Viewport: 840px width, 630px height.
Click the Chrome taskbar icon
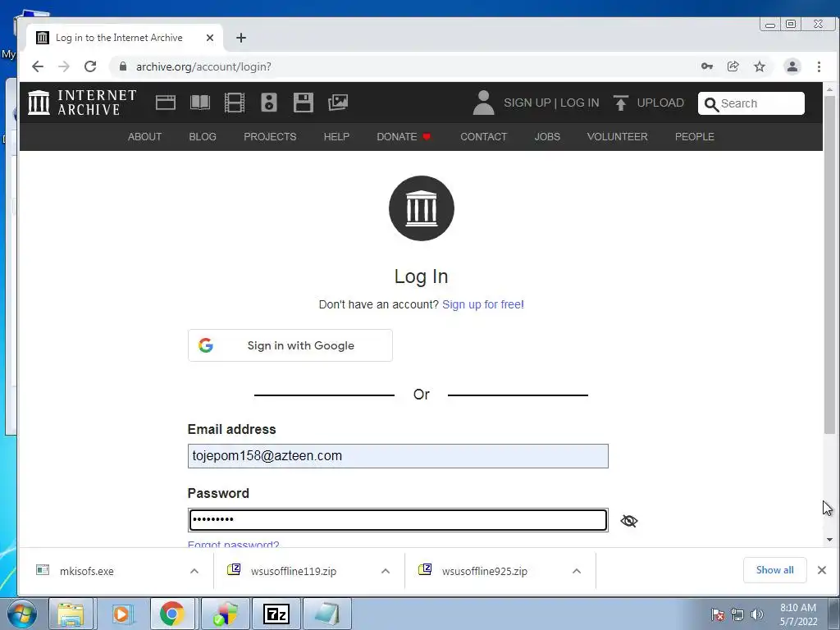(x=172, y=614)
